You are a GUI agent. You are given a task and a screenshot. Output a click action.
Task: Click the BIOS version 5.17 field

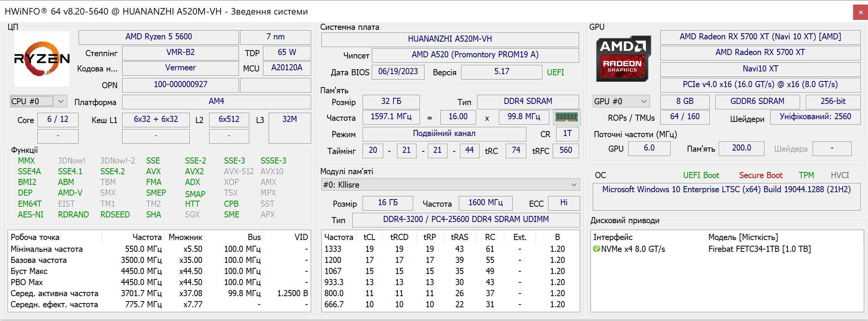(502, 72)
